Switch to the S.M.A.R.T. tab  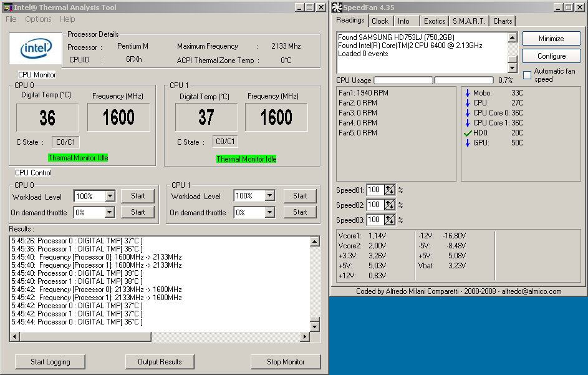[469, 21]
